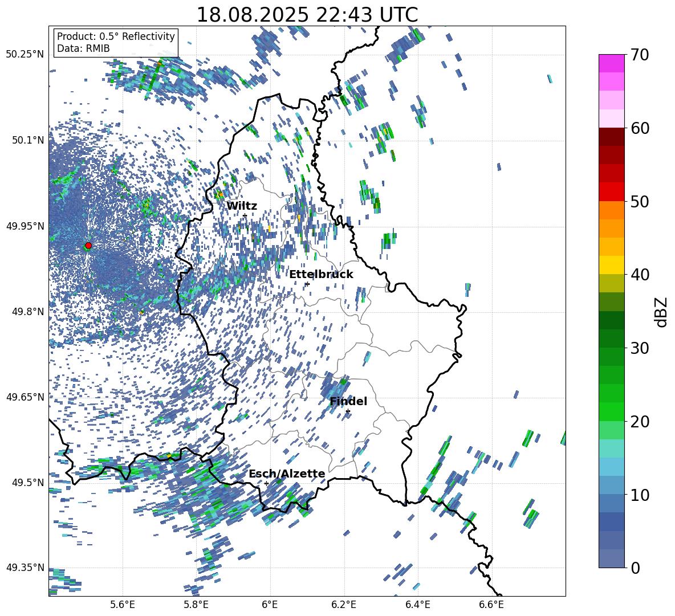Click the dark maroon 58 dBZ swatch

click(611, 137)
